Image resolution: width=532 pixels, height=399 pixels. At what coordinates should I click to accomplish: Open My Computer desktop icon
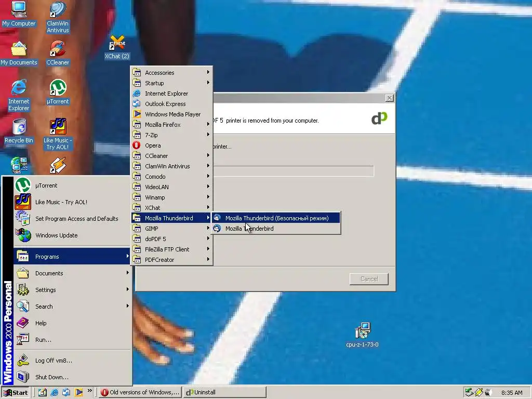pyautogui.click(x=19, y=14)
